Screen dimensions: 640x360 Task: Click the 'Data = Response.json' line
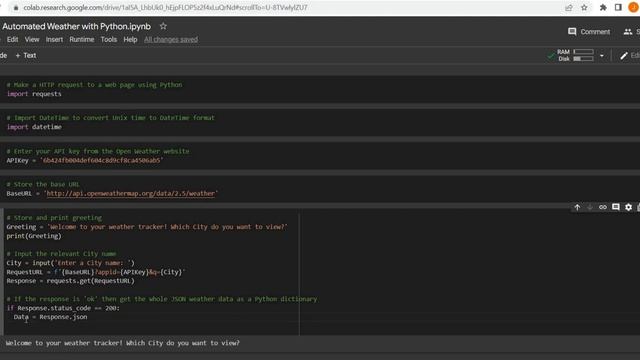click(x=50, y=317)
